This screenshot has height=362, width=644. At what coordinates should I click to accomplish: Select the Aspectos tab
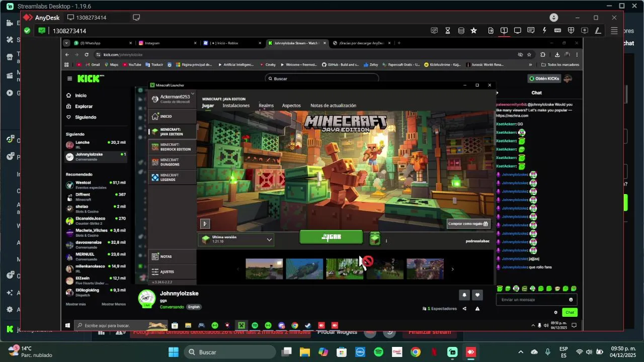click(291, 106)
